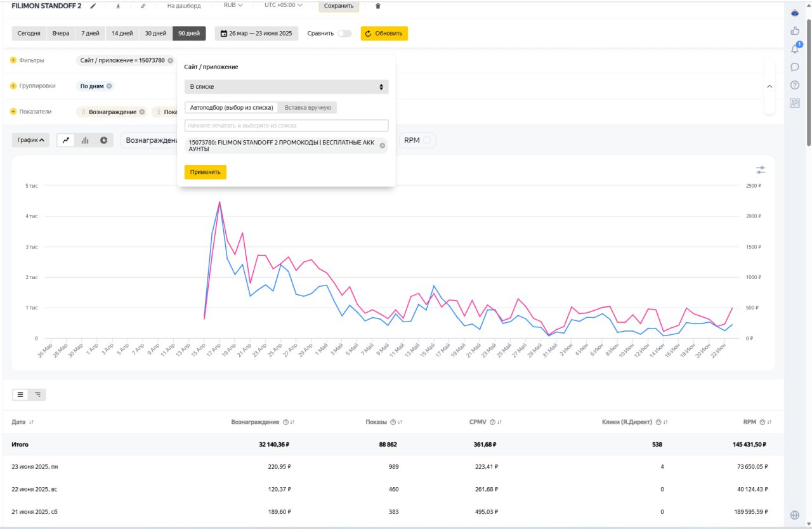Remove the По дням grouping chip
Image resolution: width=812 pixels, height=529 pixels.
[109, 86]
